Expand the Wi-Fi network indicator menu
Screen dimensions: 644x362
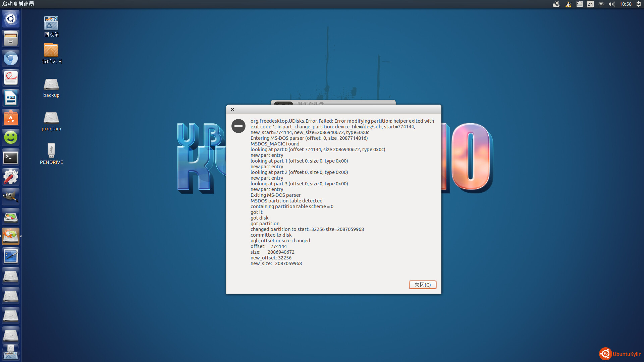601,4
